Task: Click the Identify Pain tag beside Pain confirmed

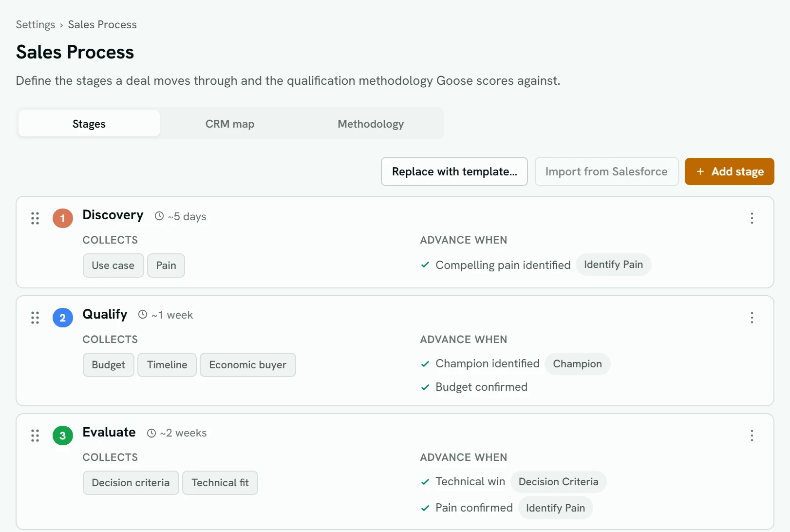Action: pos(555,508)
